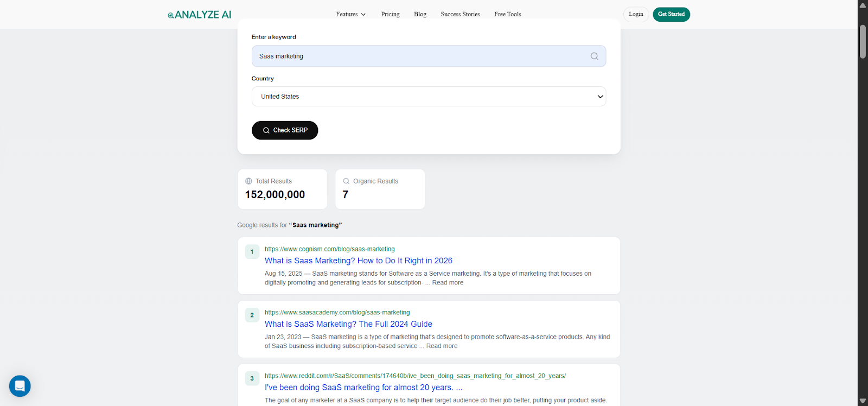Click the 'Google results for' heading text
Screen dimensions: 868x406
point(289,225)
